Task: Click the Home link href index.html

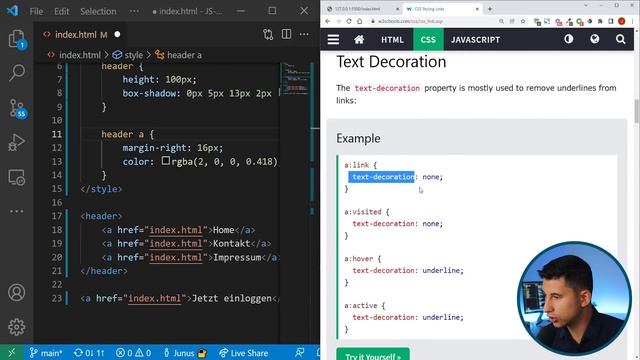Action: tap(176, 230)
